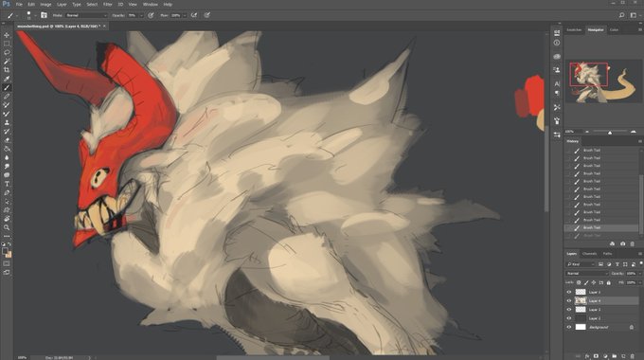Create a new fill or adjustment layer
This screenshot has width=644, height=360.
coord(605,356)
